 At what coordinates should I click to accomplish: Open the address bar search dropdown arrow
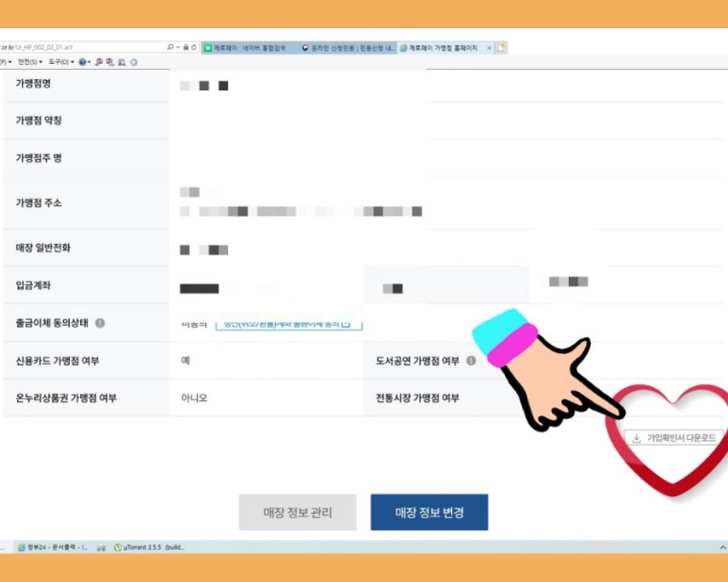pyautogui.click(x=178, y=47)
